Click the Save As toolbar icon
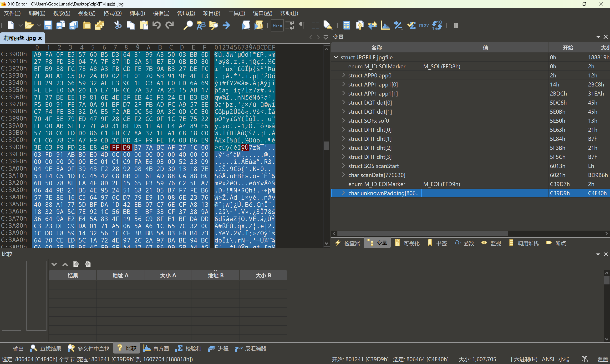 click(x=61, y=25)
